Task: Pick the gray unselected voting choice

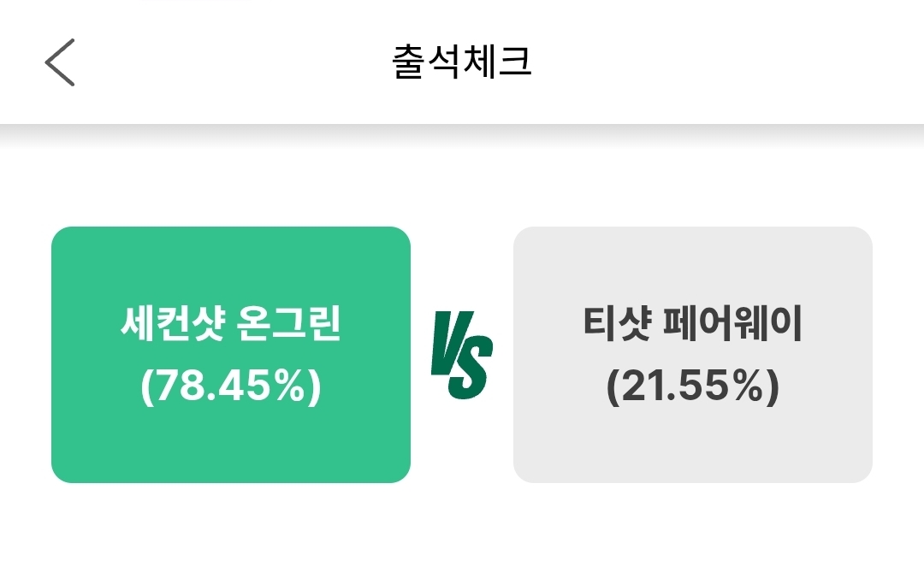Action: pyautogui.click(x=692, y=354)
